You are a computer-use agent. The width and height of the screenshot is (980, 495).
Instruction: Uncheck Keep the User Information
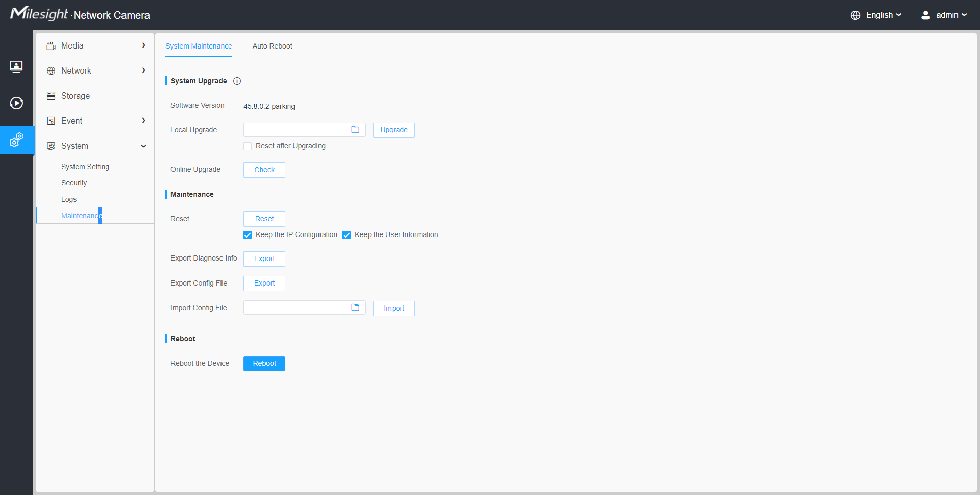tap(347, 235)
